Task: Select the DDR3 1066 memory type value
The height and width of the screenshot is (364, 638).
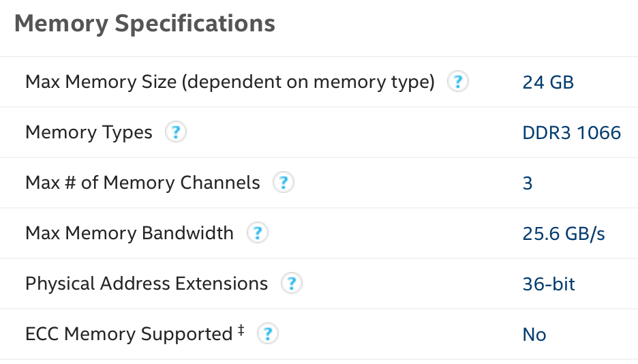Action: (571, 132)
